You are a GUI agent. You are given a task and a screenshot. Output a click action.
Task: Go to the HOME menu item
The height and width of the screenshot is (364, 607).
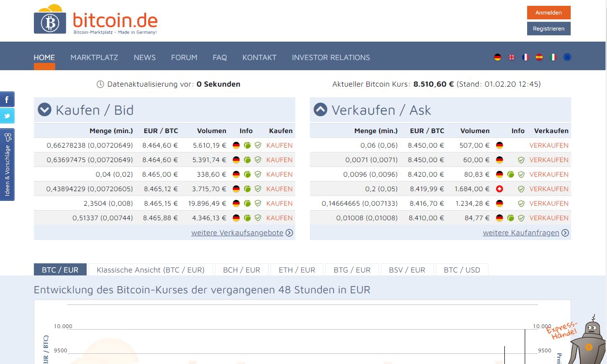pos(44,57)
